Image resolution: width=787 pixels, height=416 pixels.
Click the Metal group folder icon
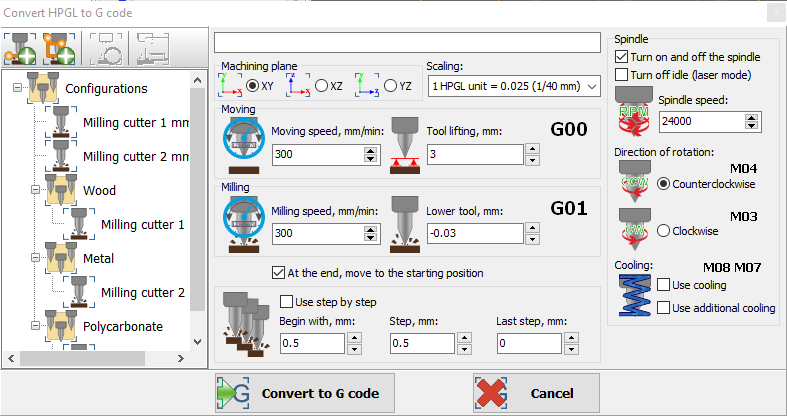click(x=61, y=258)
